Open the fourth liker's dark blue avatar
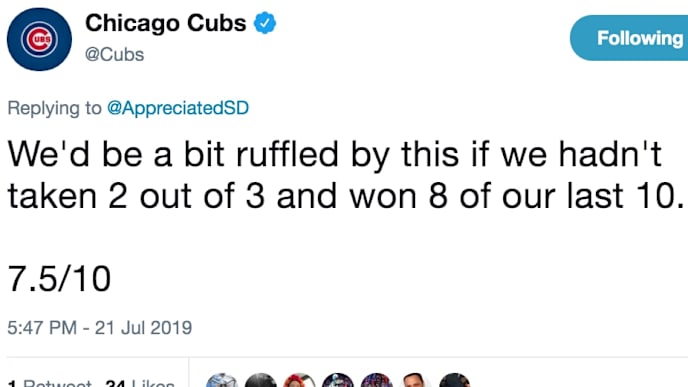The height and width of the screenshot is (387, 688). [338, 381]
